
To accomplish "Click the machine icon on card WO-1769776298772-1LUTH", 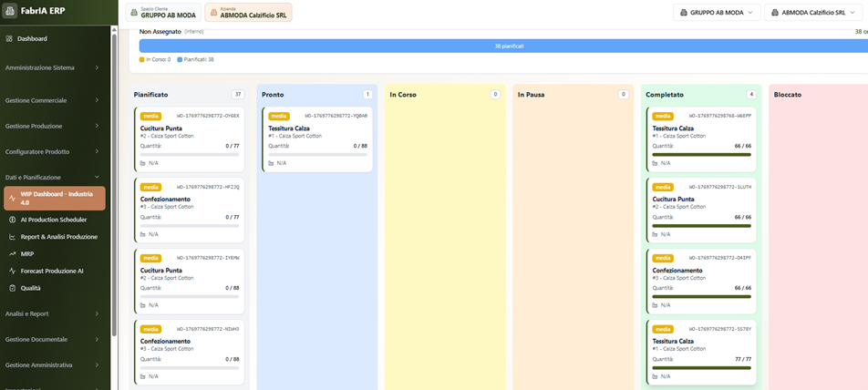I will pos(656,234).
